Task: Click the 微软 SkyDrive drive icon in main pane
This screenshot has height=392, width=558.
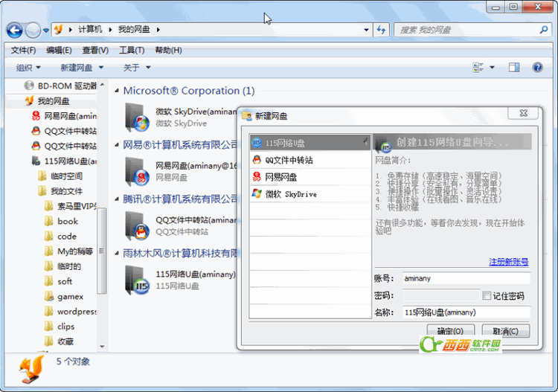Action: (137, 117)
